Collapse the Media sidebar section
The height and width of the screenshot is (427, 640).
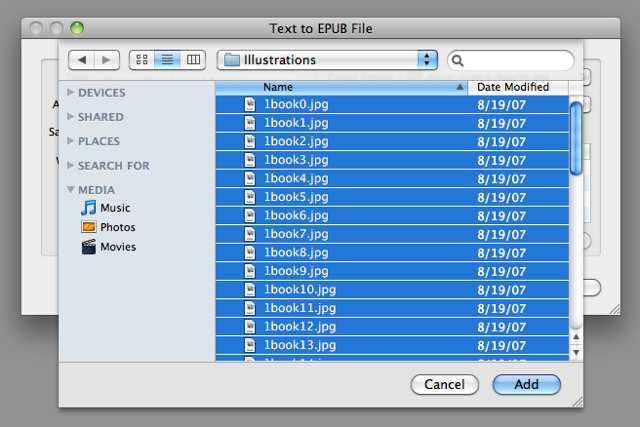pyautogui.click(x=71, y=190)
